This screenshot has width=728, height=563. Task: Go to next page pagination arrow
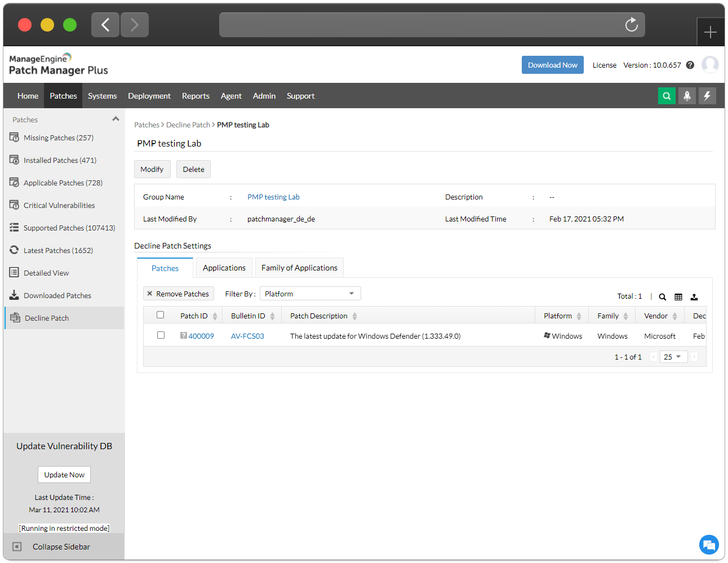(694, 357)
